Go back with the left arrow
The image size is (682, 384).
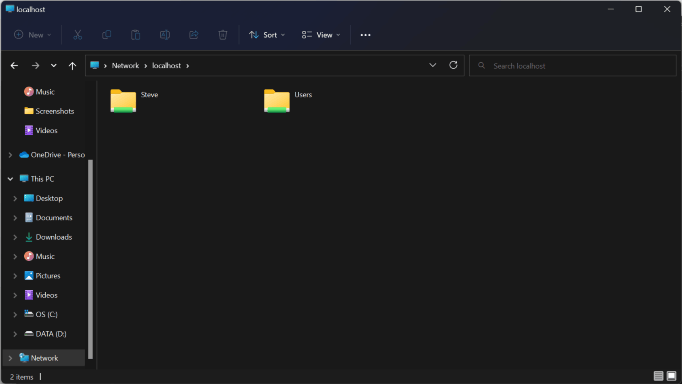[x=14, y=66]
